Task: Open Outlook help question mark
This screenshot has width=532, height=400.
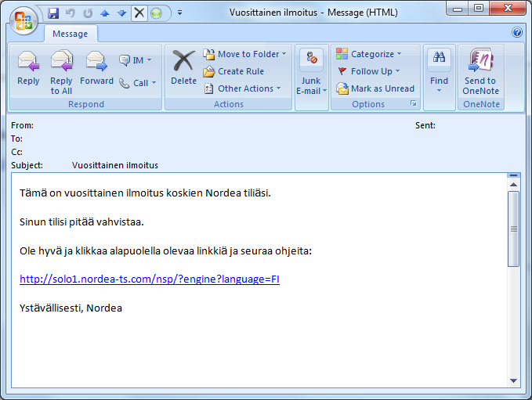Action: (x=517, y=32)
